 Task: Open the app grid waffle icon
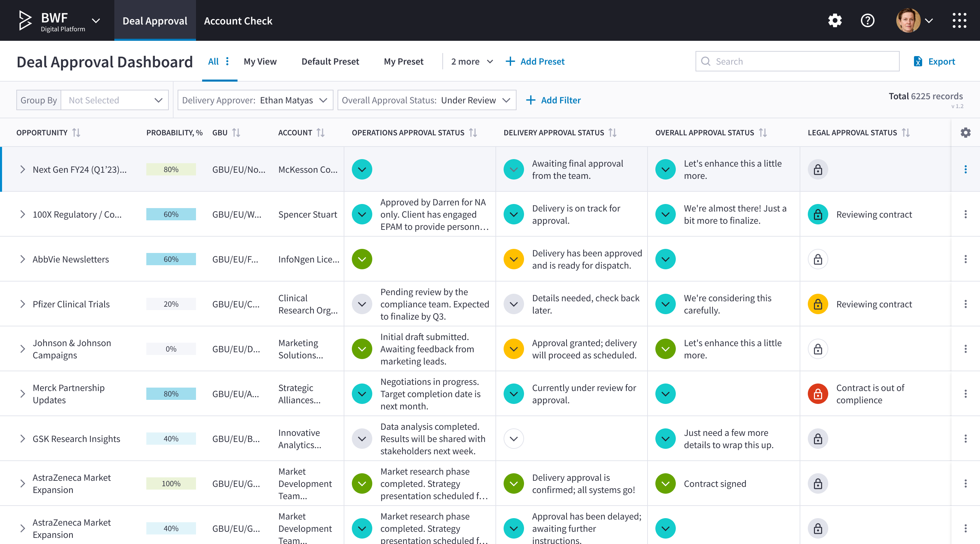click(960, 20)
